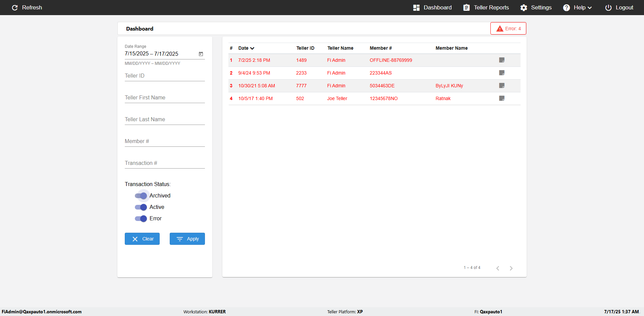
Task: Click member name Ratnak
Action: [x=443, y=98]
